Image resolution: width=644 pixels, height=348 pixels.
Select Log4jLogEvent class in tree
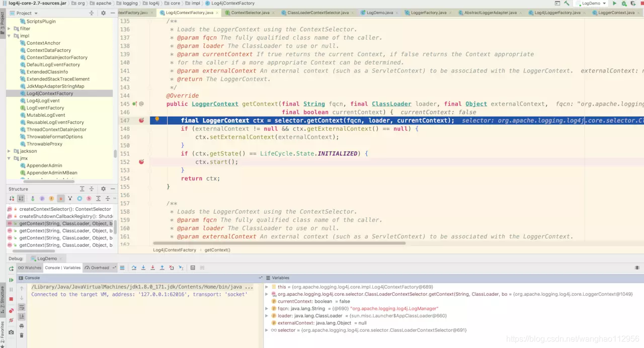(x=43, y=101)
